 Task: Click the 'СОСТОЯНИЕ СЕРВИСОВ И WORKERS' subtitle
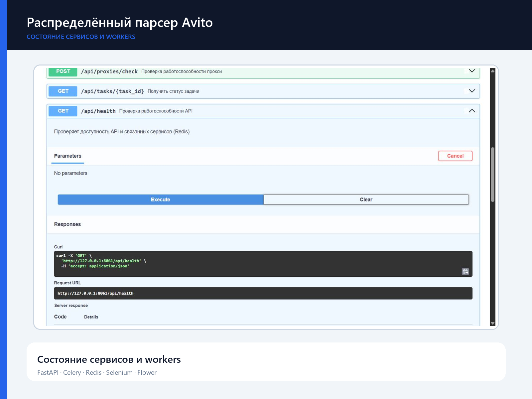[81, 37]
